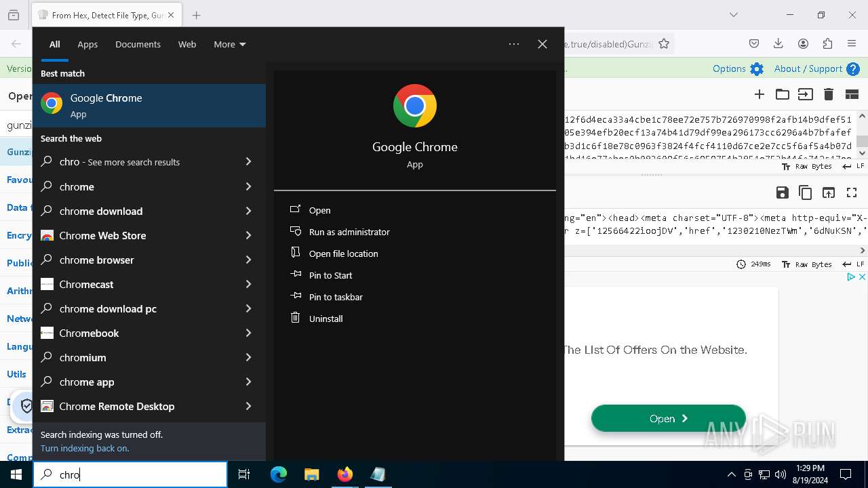Expand the 'chrome' suggestion arrow

coord(248,186)
